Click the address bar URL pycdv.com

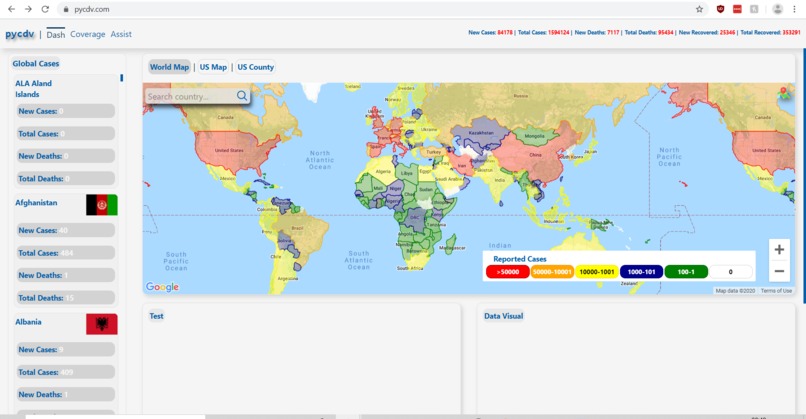91,9
